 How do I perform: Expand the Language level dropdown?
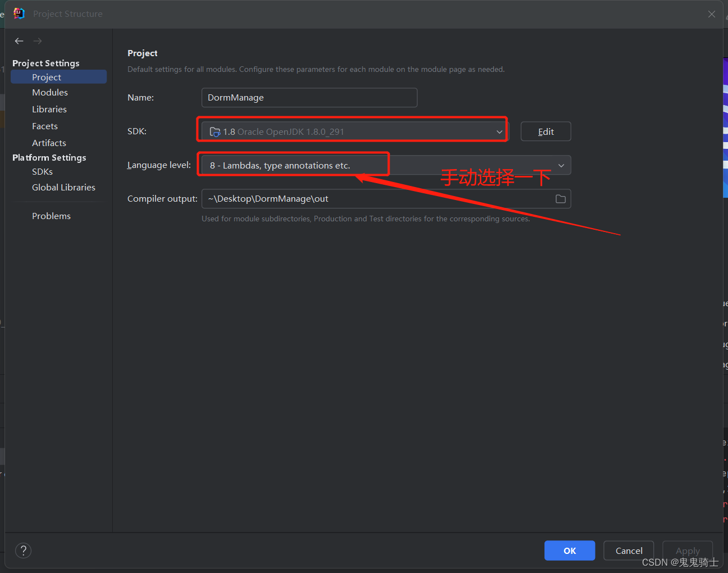click(386, 165)
